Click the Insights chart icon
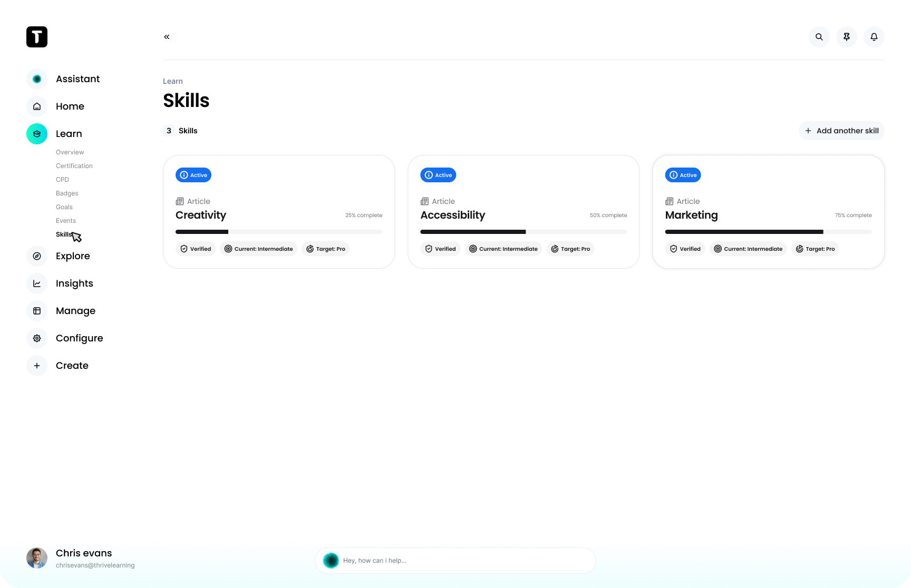The height and width of the screenshot is (588, 911). click(36, 283)
